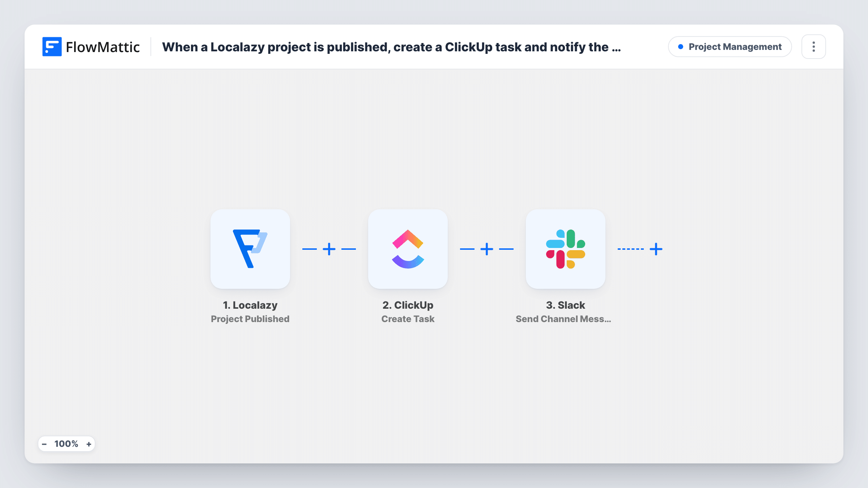Decrease canvas zoom with minus button
The width and height of the screenshot is (868, 488).
pos(44,444)
